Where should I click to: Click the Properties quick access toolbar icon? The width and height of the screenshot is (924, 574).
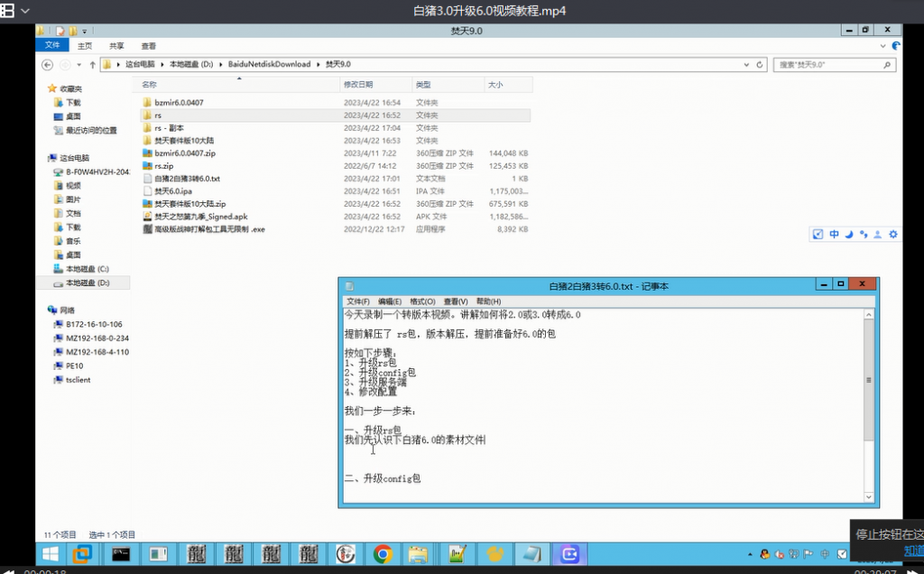pyautogui.click(x=60, y=31)
